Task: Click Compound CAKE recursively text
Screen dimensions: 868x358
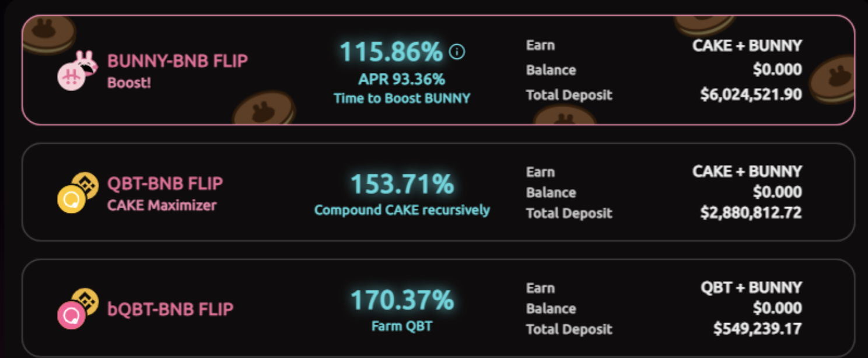Action: [402, 210]
